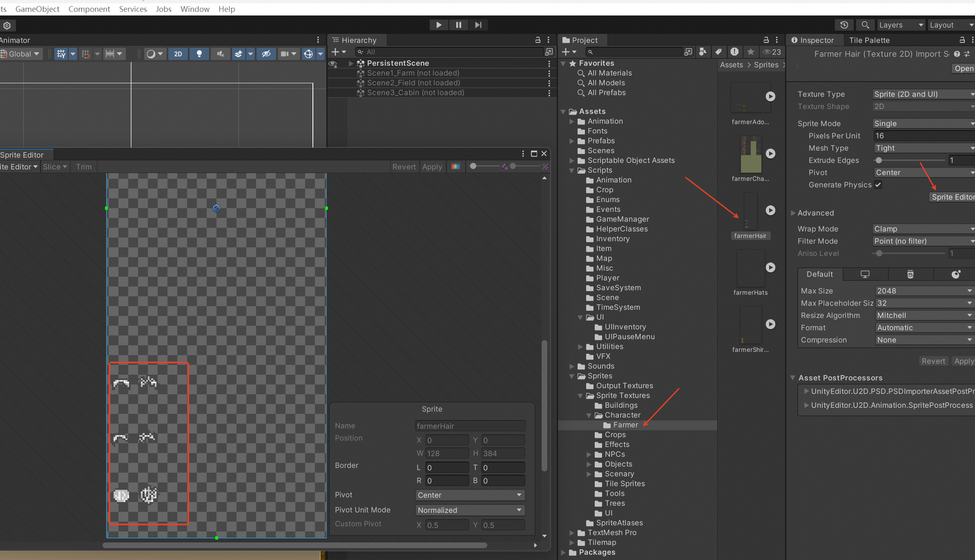The height and width of the screenshot is (560, 975).
Task: Click the global search magnifier icon
Action: point(865,25)
